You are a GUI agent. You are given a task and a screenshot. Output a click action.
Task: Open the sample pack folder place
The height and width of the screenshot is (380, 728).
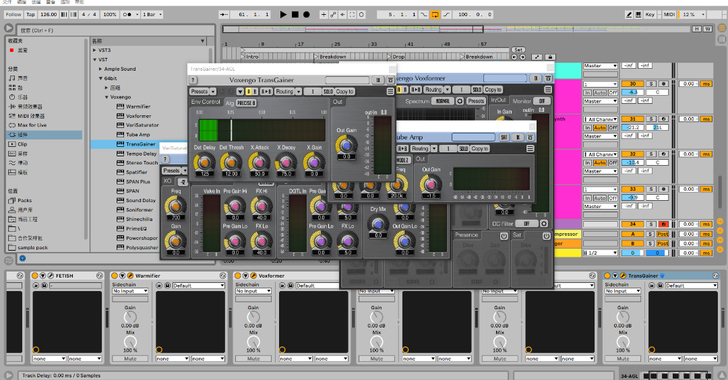point(32,248)
